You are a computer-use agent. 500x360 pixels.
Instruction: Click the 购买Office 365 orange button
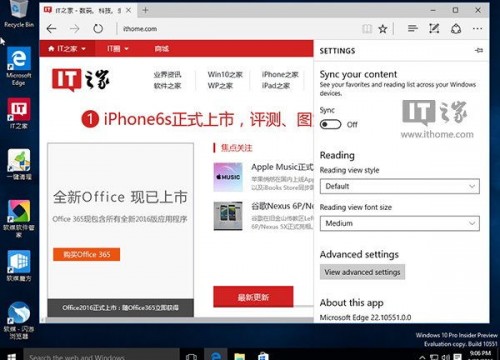(x=86, y=254)
